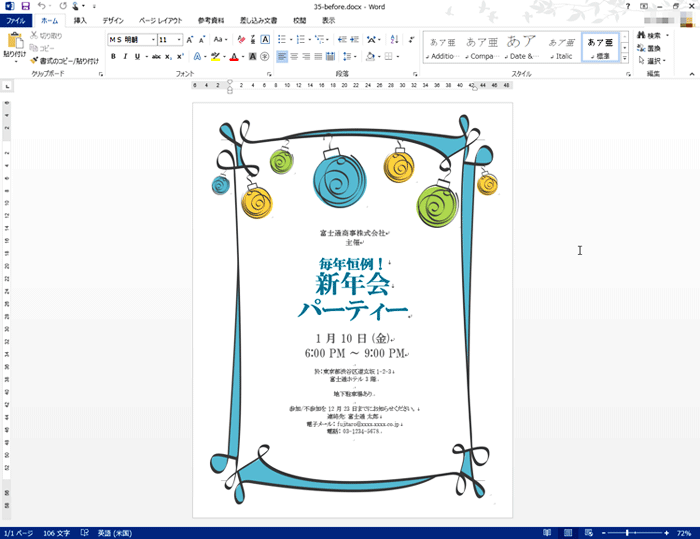This screenshot has width=700, height=539.
Task: Click the Text Effects glowing A icon
Action: point(197,57)
